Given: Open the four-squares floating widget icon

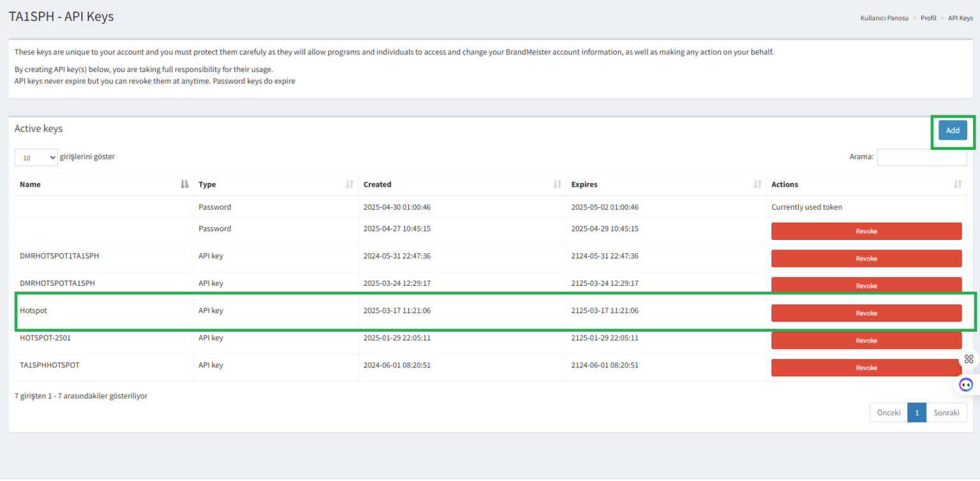Looking at the screenshot, I should click(x=969, y=359).
